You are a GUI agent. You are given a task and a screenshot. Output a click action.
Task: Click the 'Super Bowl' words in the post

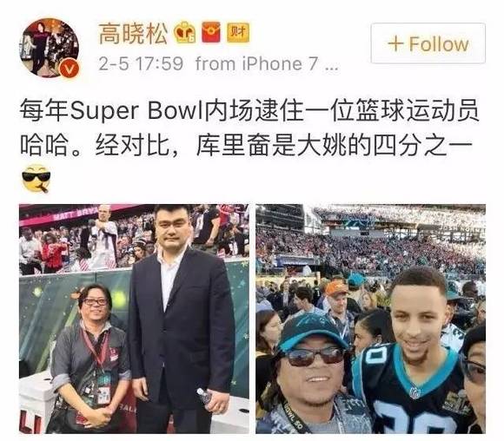pyautogui.click(x=137, y=112)
